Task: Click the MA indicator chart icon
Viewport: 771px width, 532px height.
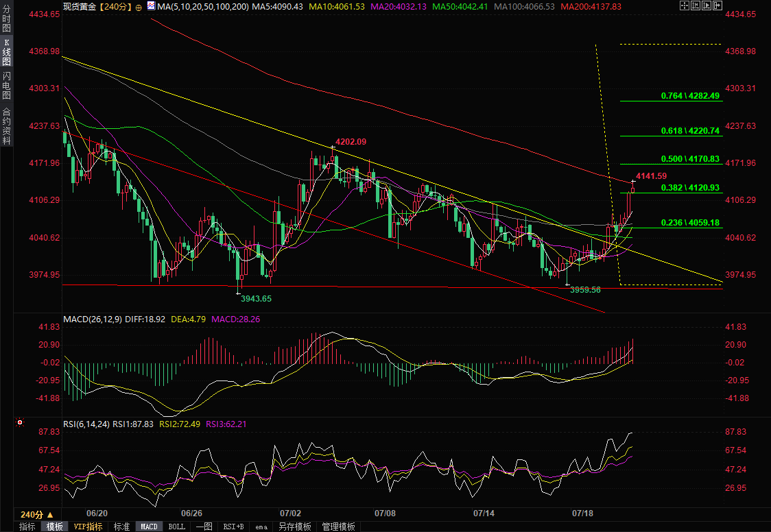Action: [151, 6]
